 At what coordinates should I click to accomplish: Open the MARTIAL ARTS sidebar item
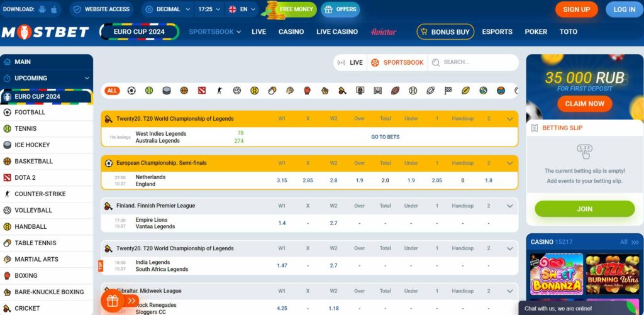click(x=47, y=259)
